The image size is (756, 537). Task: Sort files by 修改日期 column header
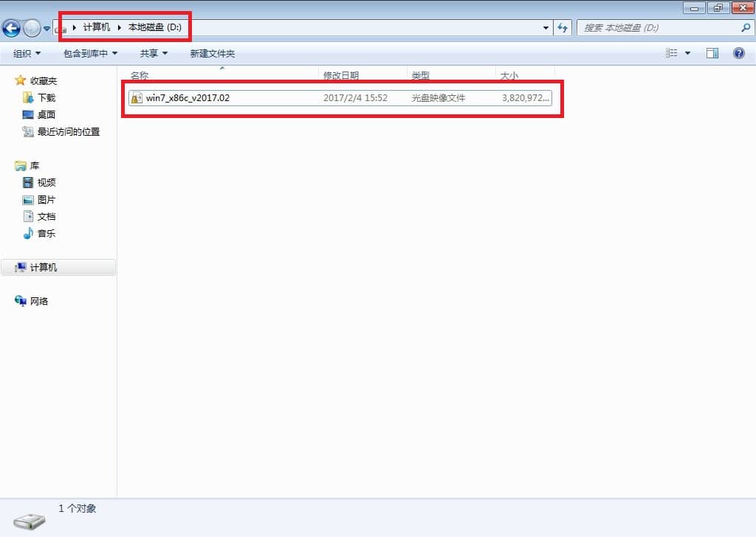(341, 75)
